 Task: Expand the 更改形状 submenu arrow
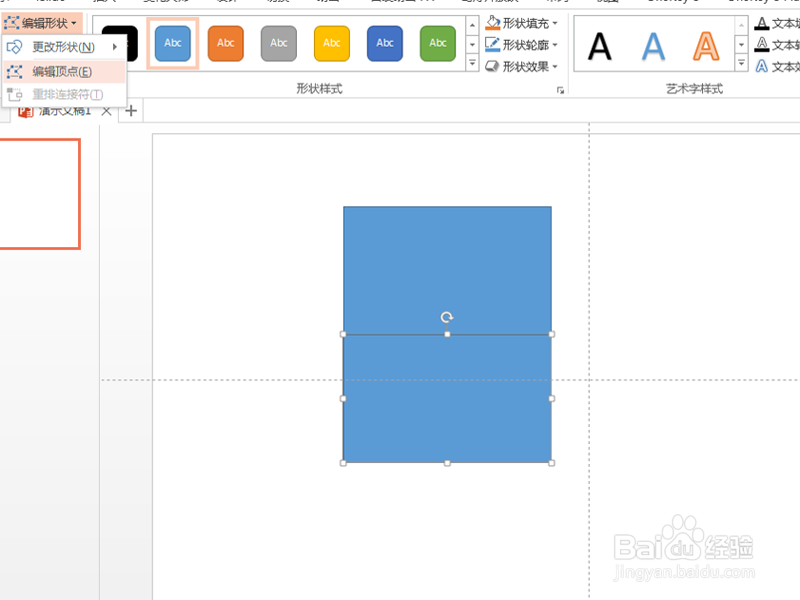[x=115, y=47]
